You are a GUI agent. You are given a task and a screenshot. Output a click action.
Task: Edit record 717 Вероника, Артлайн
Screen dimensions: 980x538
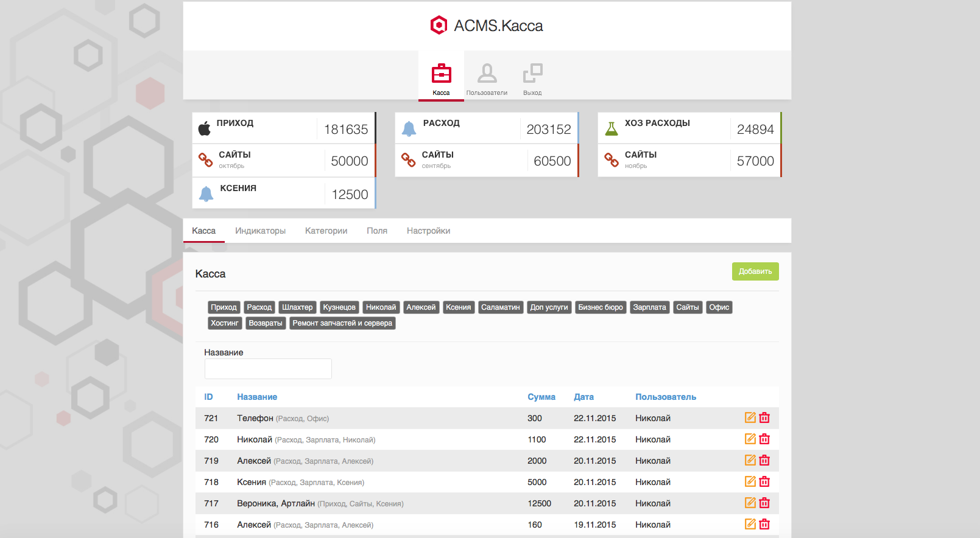pos(750,503)
